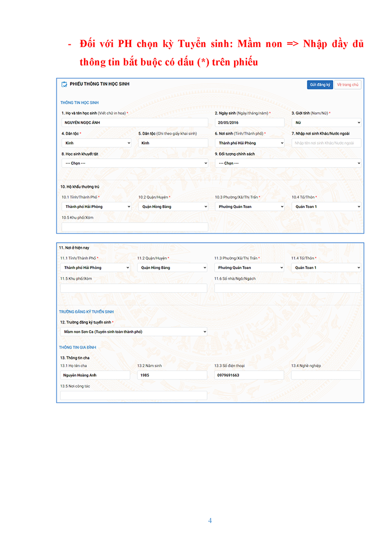The height and width of the screenshot is (555, 392).
Task: Open the 10.4 Tổ/Thôn dropdown under Hộ khẩu
Action: (326, 206)
